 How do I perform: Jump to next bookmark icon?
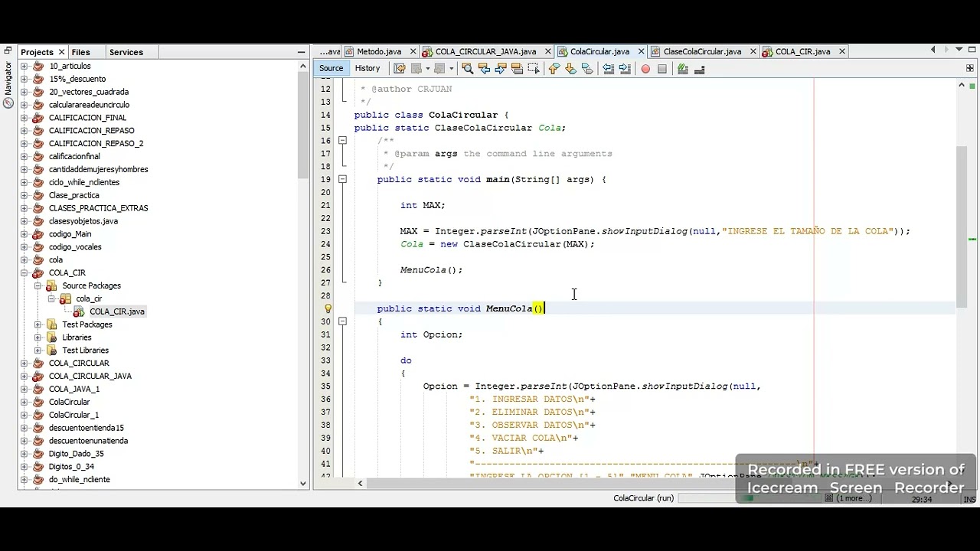[570, 69]
